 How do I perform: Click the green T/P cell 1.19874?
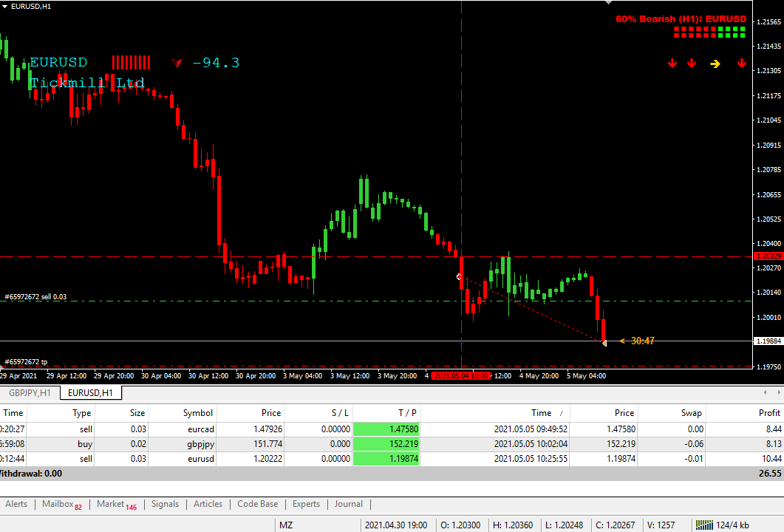tap(386, 459)
